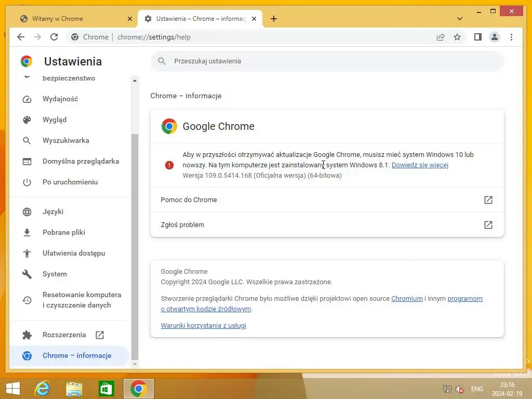The width and height of the screenshot is (532, 399).
Task: Click the Pobrane pliki download icon
Action: coord(27,232)
